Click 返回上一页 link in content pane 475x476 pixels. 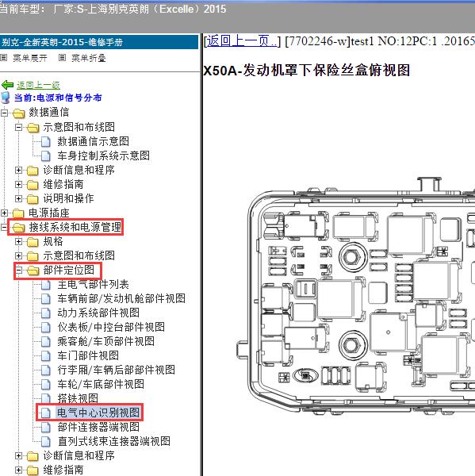pyautogui.click(x=242, y=40)
